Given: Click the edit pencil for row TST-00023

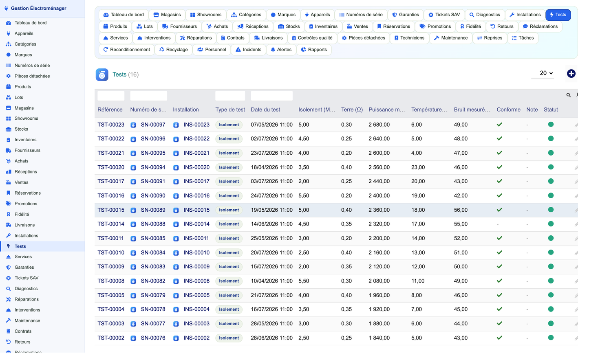Looking at the screenshot, I should (576, 125).
